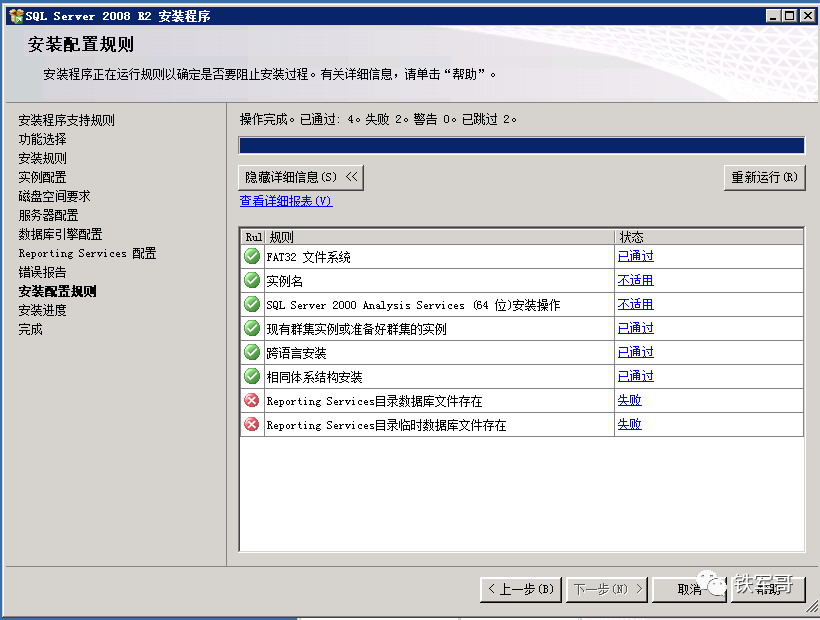Click the 上一步 back button
Screen dimensions: 820x620
pos(520,589)
